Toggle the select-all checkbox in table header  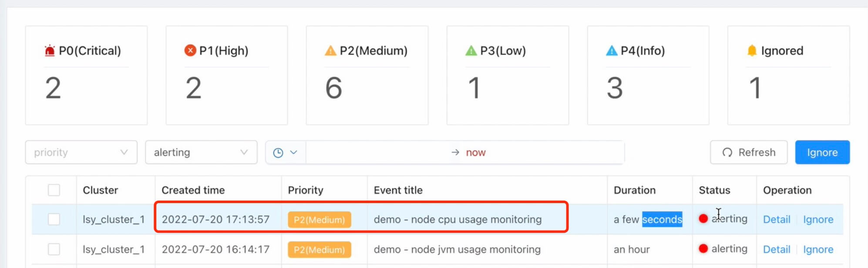pyautogui.click(x=54, y=190)
